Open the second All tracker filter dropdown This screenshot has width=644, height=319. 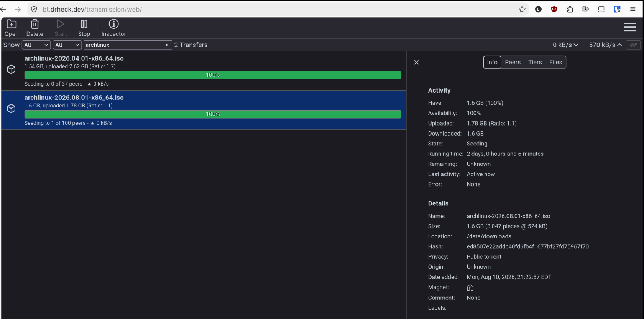67,45
